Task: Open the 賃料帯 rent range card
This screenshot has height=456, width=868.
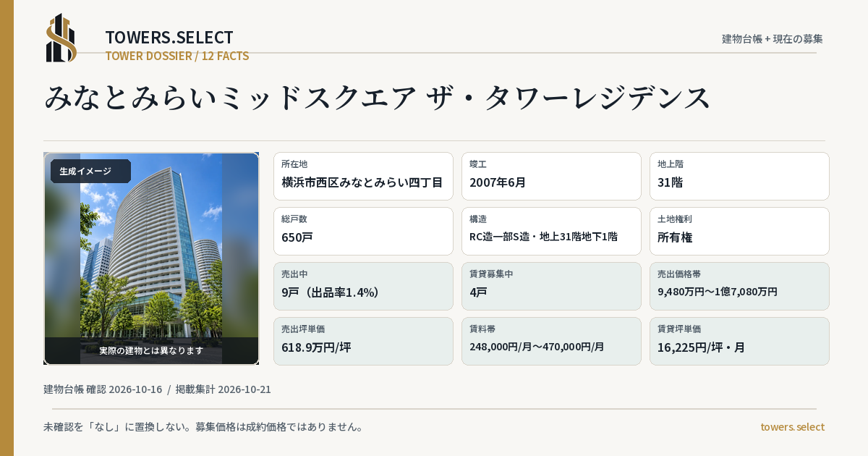Action: [x=551, y=341]
